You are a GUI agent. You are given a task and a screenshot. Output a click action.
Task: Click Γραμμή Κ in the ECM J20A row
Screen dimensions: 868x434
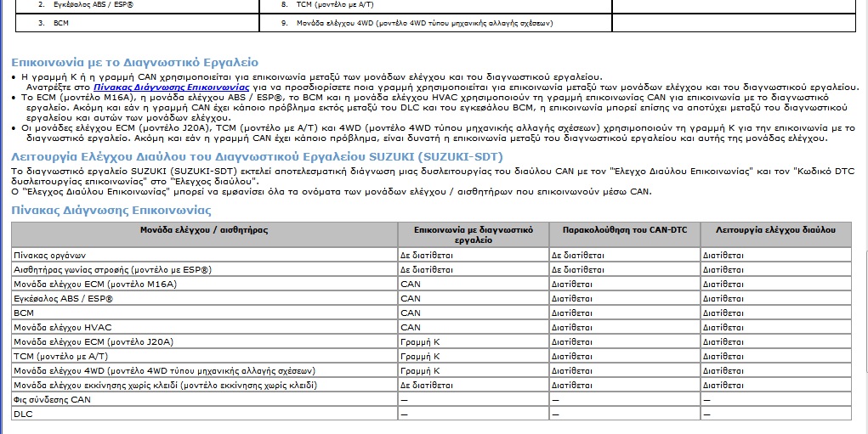(x=420, y=341)
